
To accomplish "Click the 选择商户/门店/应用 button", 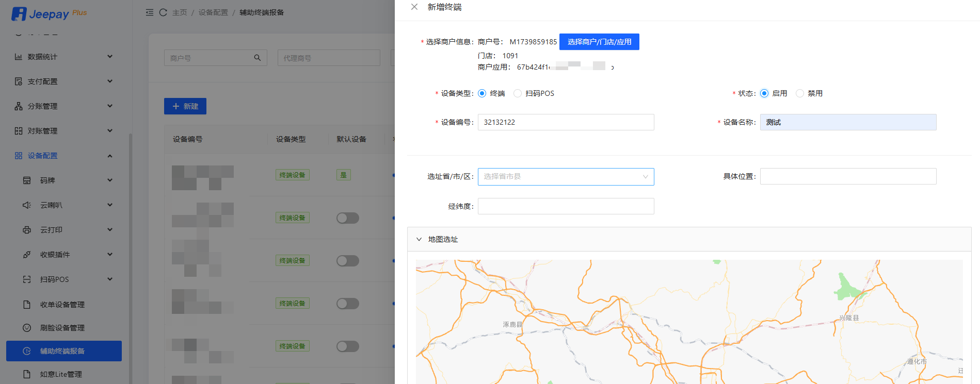I will pos(599,42).
